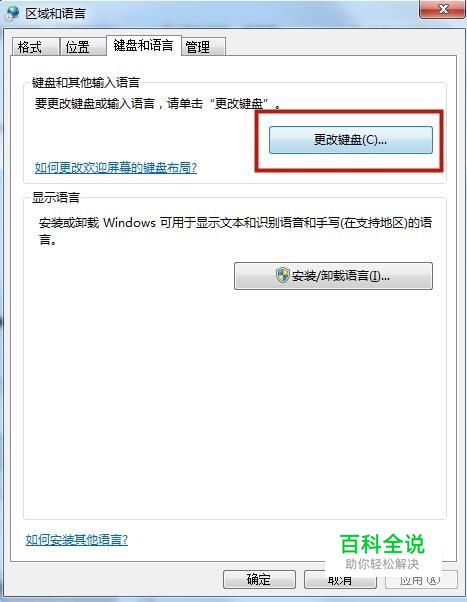467x602 pixels.
Task: Confirm with the 确定 button
Action: 259,579
